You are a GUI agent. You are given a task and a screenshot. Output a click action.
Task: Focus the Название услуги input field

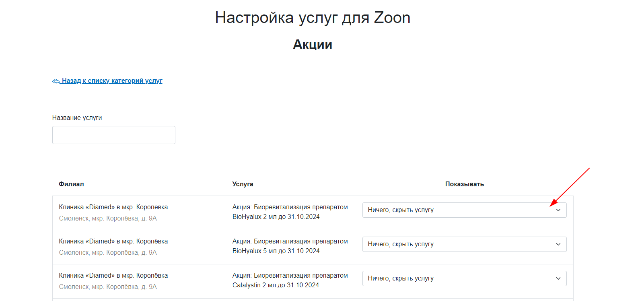(114, 135)
